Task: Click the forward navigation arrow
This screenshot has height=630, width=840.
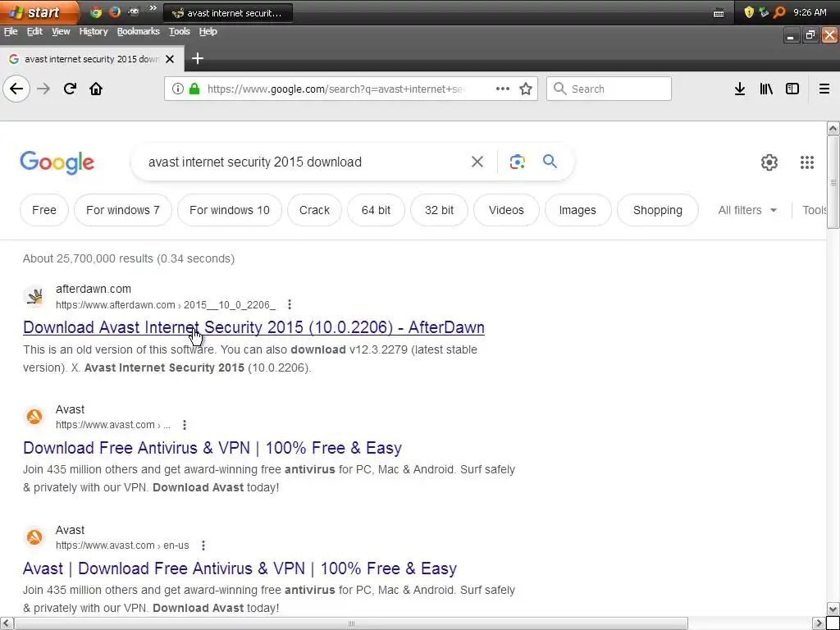Action: (x=44, y=89)
